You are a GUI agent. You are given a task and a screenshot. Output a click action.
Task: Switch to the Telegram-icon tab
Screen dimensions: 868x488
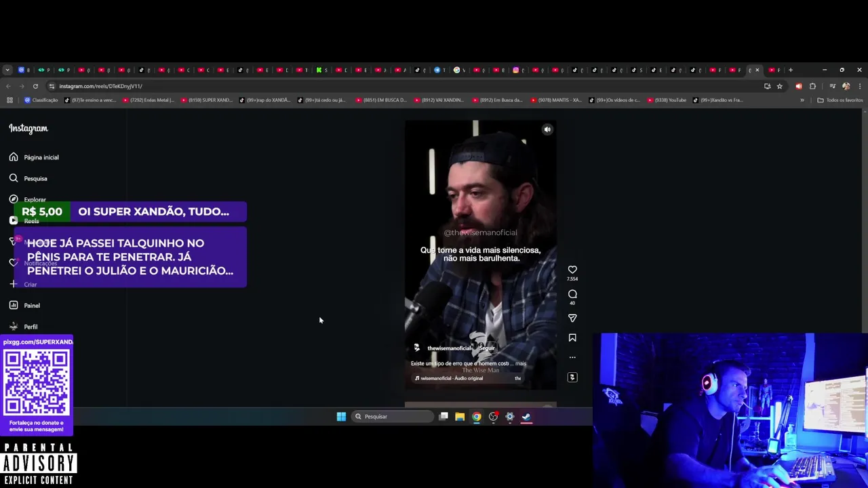pos(439,70)
